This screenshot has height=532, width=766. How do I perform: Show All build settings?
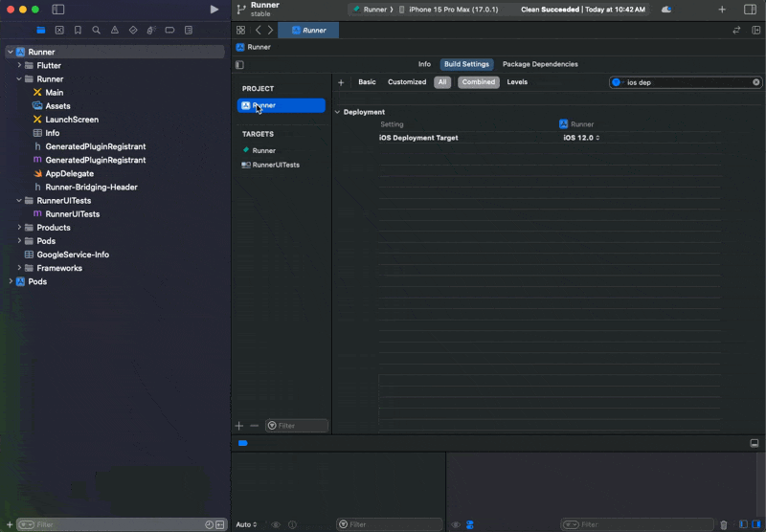(x=442, y=82)
